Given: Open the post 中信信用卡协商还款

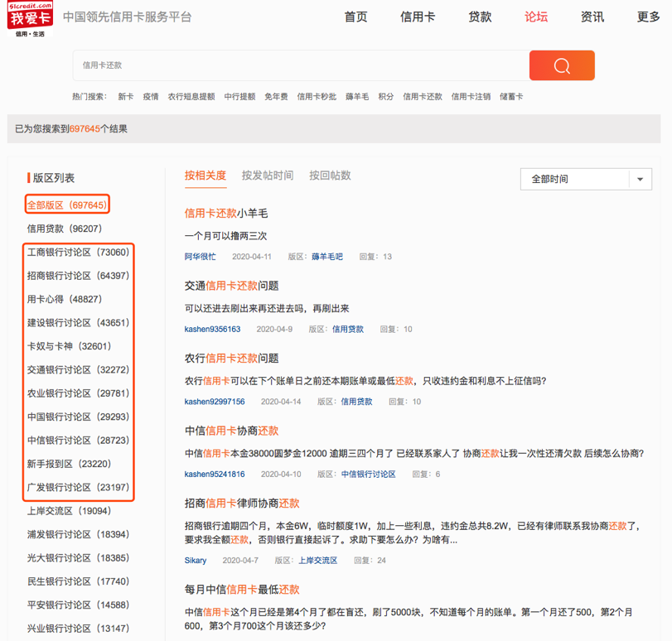Looking at the screenshot, I should (x=231, y=431).
